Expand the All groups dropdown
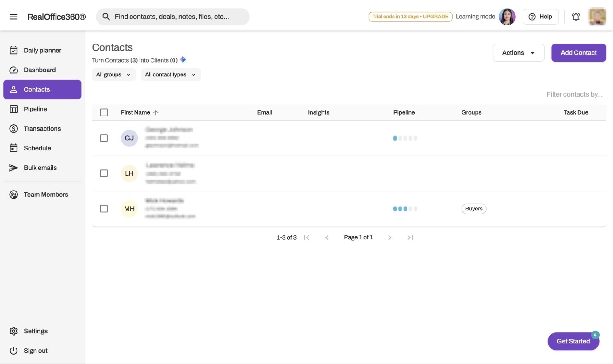 pos(113,74)
